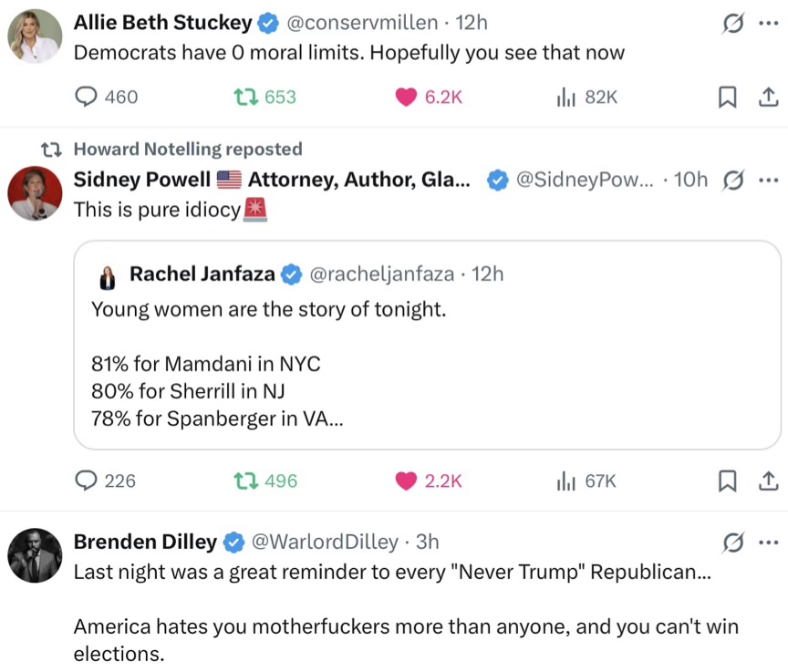Open Howard Notelling reposted link

coord(187,149)
